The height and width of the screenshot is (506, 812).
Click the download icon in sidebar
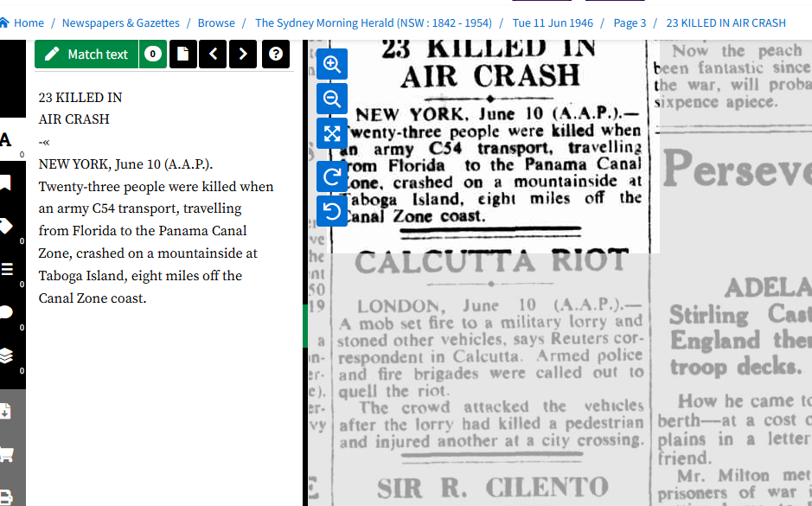click(x=6, y=412)
